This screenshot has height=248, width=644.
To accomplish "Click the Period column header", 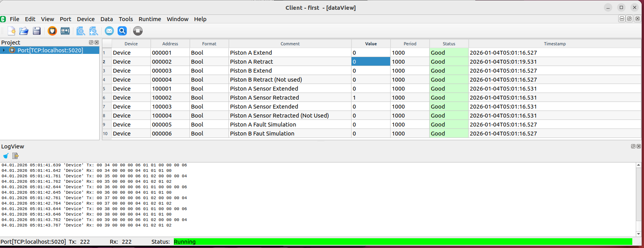I will (410, 44).
